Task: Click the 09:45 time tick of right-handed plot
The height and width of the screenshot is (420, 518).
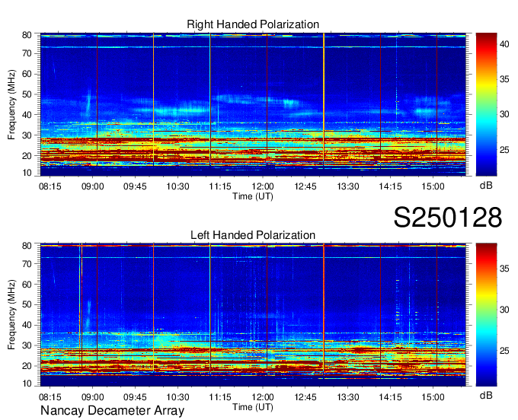Action: tap(135, 186)
